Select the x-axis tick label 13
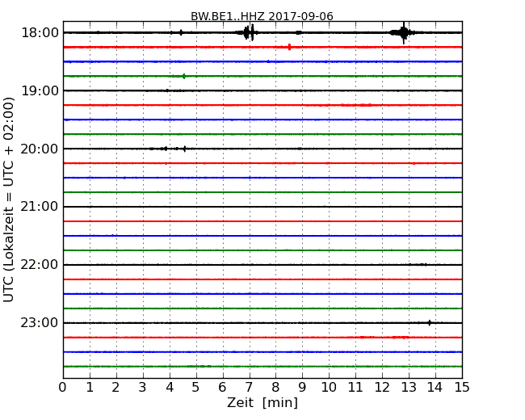This screenshot has height=420, width=525. click(x=409, y=388)
